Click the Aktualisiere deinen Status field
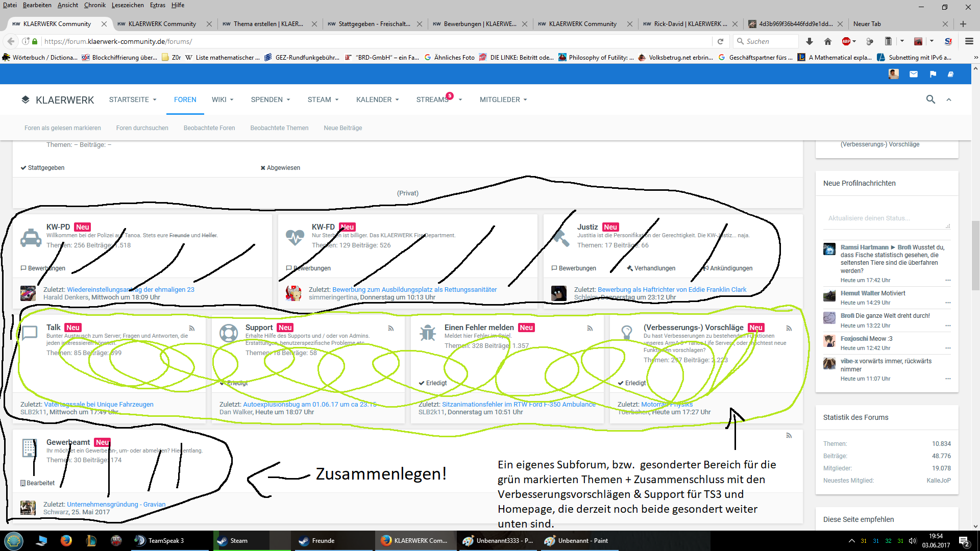This screenshot has width=980, height=551. click(x=887, y=218)
